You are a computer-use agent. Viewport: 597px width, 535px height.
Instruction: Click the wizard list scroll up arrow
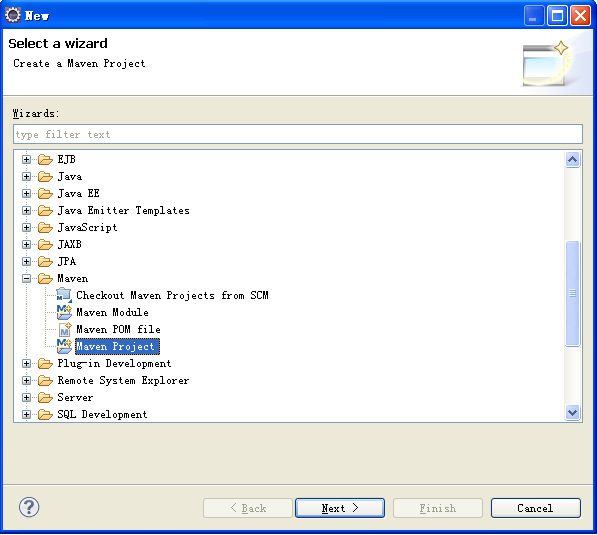click(573, 160)
